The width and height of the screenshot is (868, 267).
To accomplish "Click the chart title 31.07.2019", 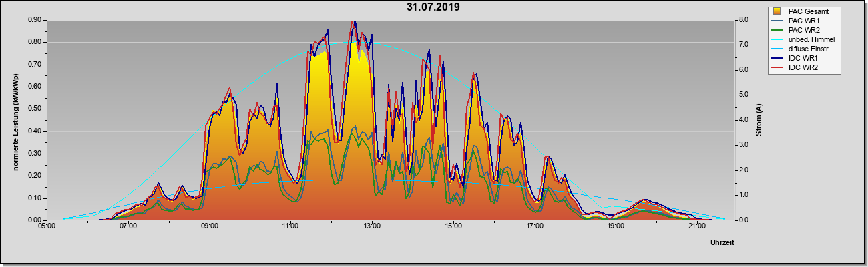I will (433, 7).
